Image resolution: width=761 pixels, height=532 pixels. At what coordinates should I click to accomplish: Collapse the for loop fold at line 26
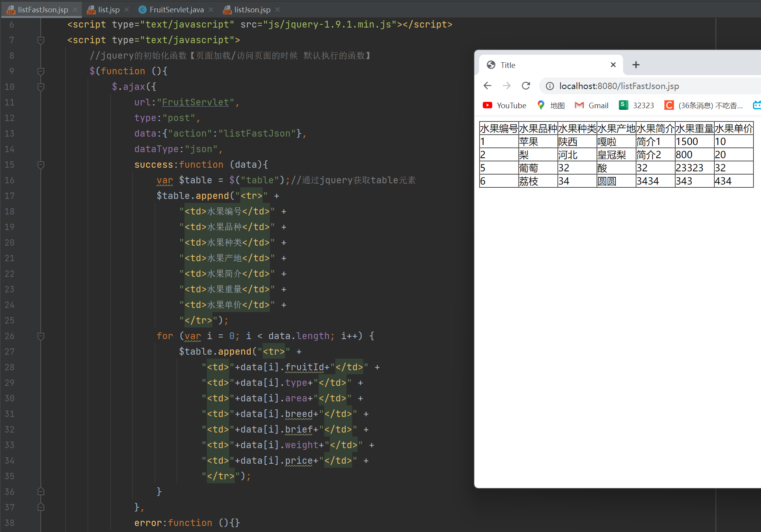(x=40, y=336)
